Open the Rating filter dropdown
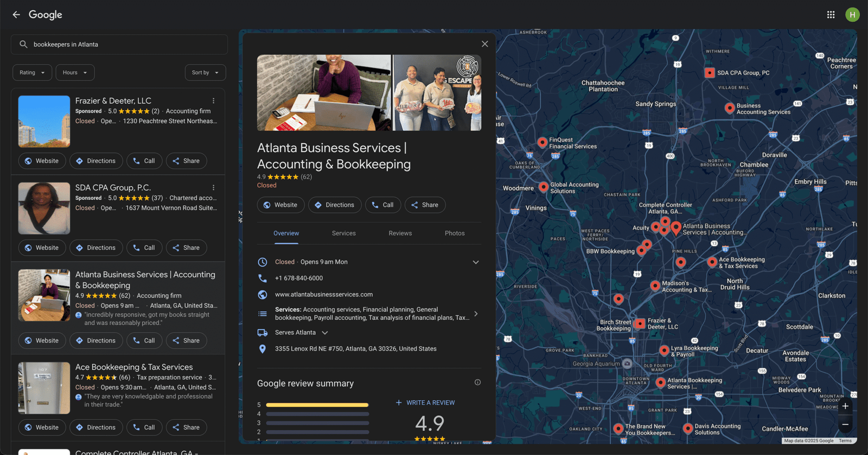This screenshot has height=455, width=868. [x=33, y=73]
